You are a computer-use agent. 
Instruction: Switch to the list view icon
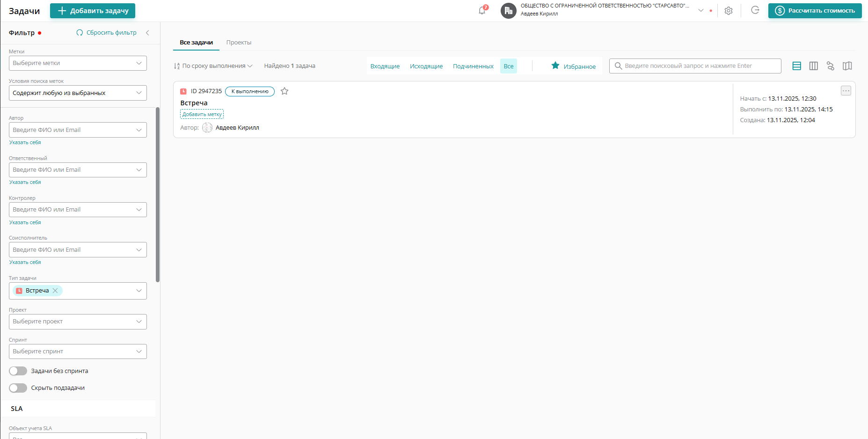(x=797, y=66)
